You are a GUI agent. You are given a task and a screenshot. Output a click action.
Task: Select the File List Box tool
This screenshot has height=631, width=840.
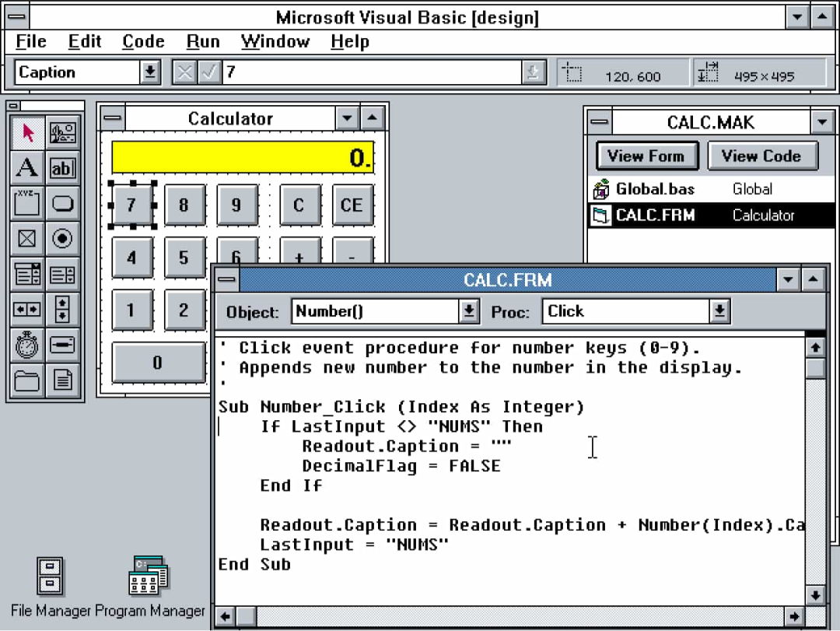63,380
